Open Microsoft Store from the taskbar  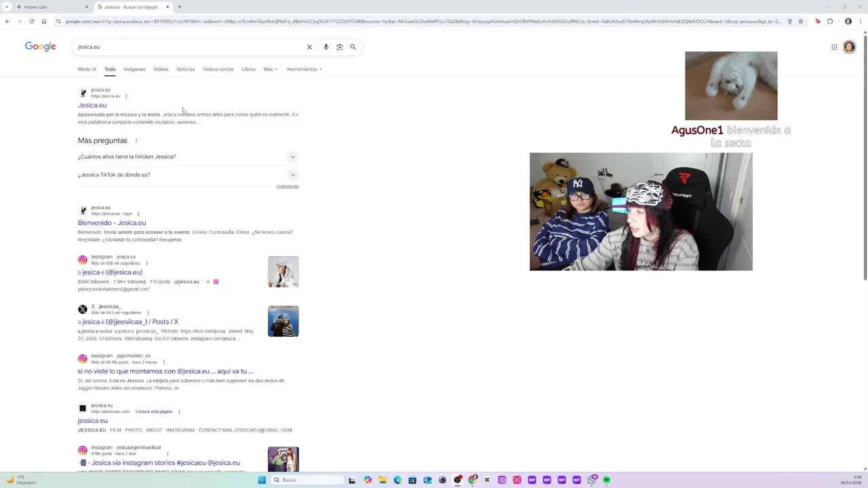pyautogui.click(x=412, y=480)
